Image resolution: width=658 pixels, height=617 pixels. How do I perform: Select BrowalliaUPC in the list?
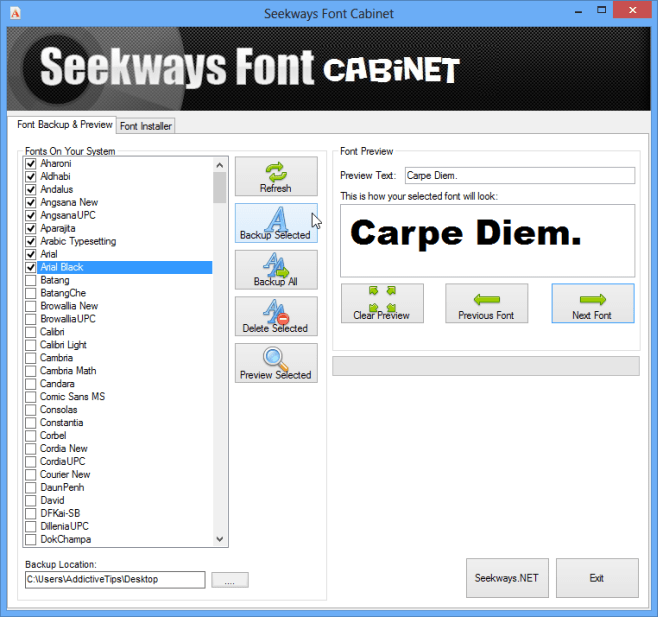point(68,319)
